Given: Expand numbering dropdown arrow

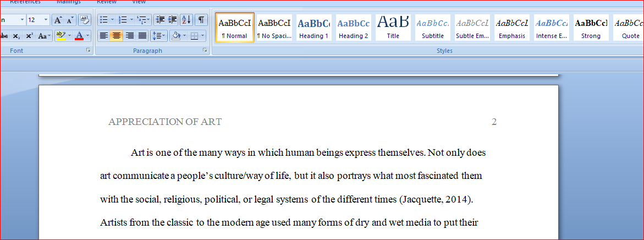Looking at the screenshot, I should [131, 20].
